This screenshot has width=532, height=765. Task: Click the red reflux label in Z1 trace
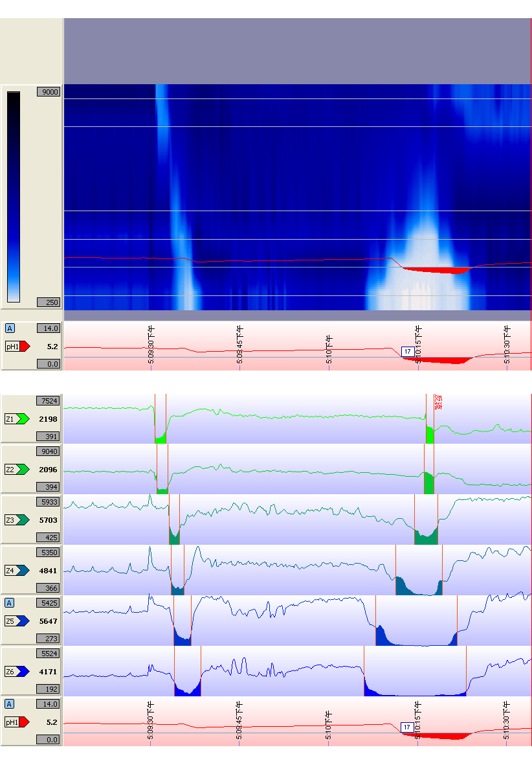(x=438, y=402)
